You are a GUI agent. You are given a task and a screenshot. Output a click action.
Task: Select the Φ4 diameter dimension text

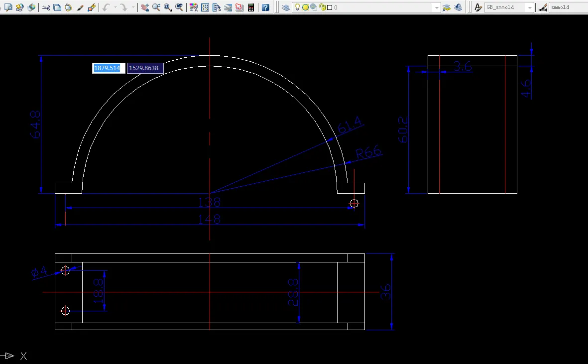(x=39, y=271)
